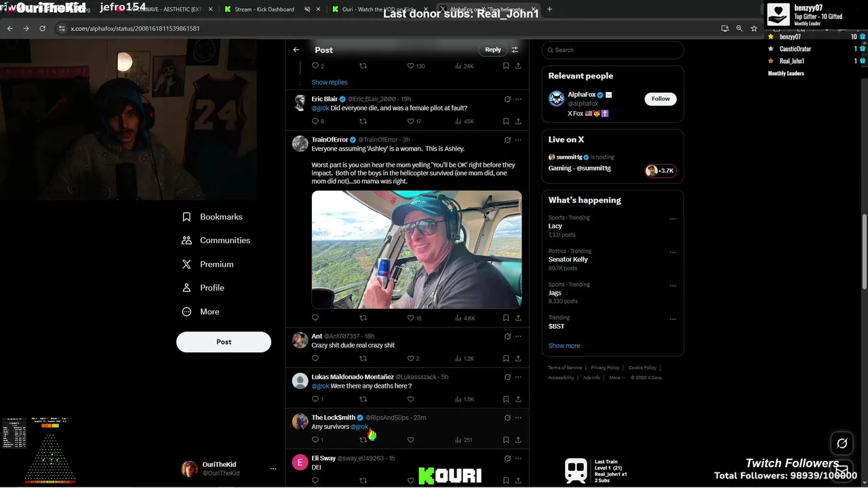Screen dimensions: 868x488
Task: Open Grok icon on Ant's post
Action: [x=507, y=336]
